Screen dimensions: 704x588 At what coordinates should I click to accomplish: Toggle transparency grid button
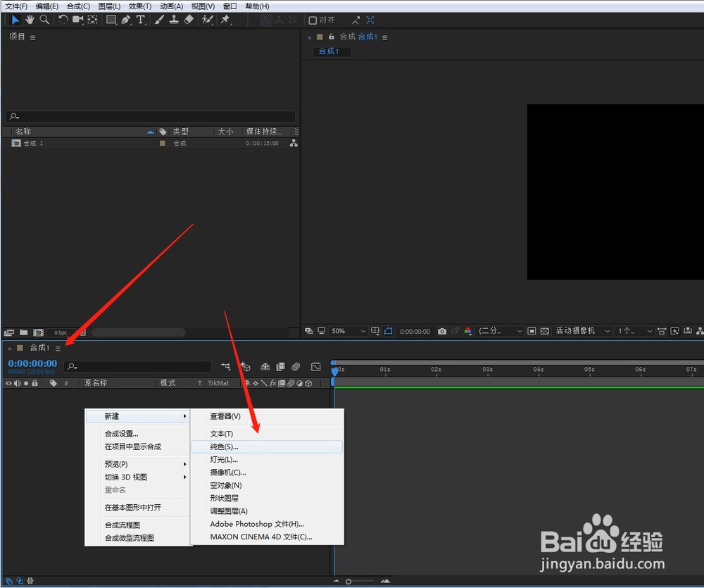tap(545, 331)
